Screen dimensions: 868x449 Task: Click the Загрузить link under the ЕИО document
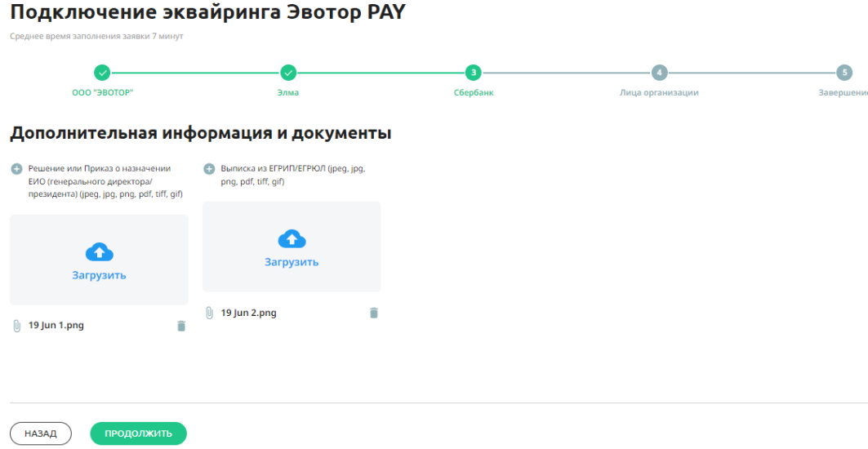(99, 275)
